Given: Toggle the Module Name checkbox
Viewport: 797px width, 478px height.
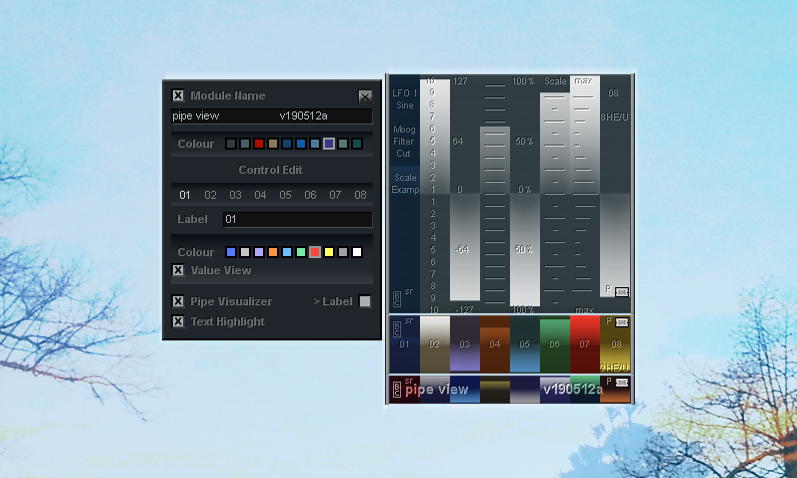Looking at the screenshot, I should coord(178,96).
